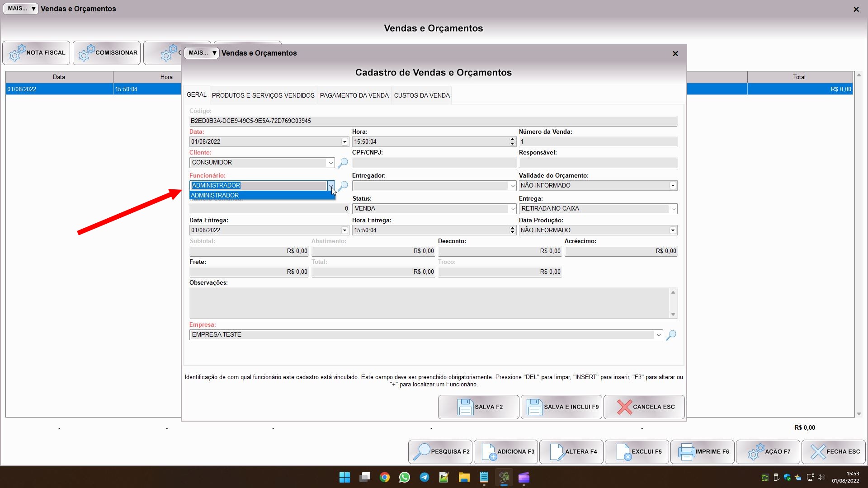The width and height of the screenshot is (868, 488).
Task: Open the PAGAMENTO DA VENDA tab
Action: coord(354,95)
